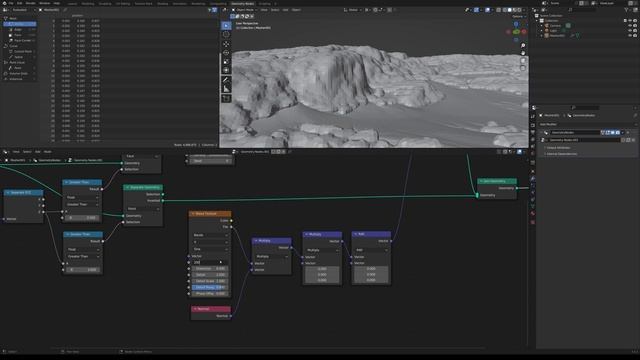640x360 pixels.
Task: Select the Add Cube tool
Action: (x=226, y=98)
